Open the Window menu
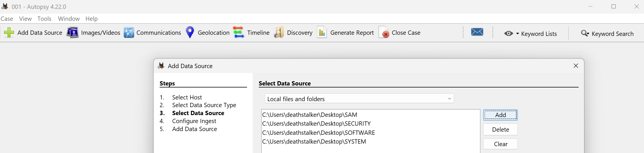 69,19
